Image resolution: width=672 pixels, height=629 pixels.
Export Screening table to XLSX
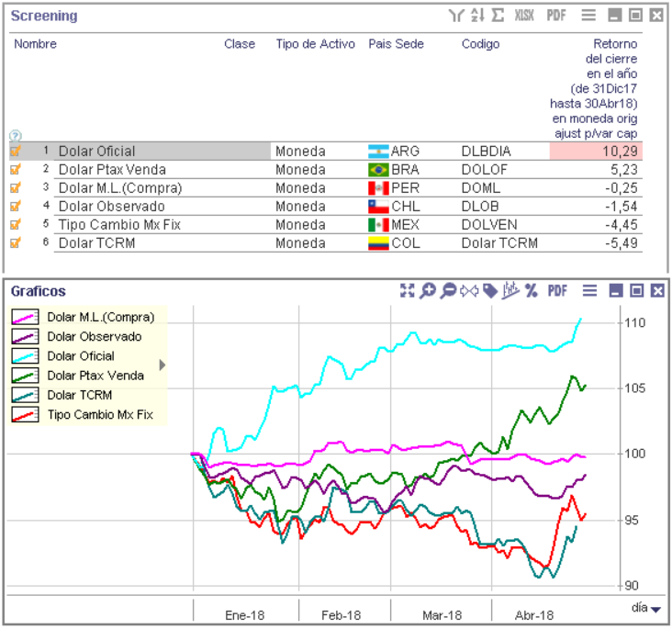tap(524, 16)
